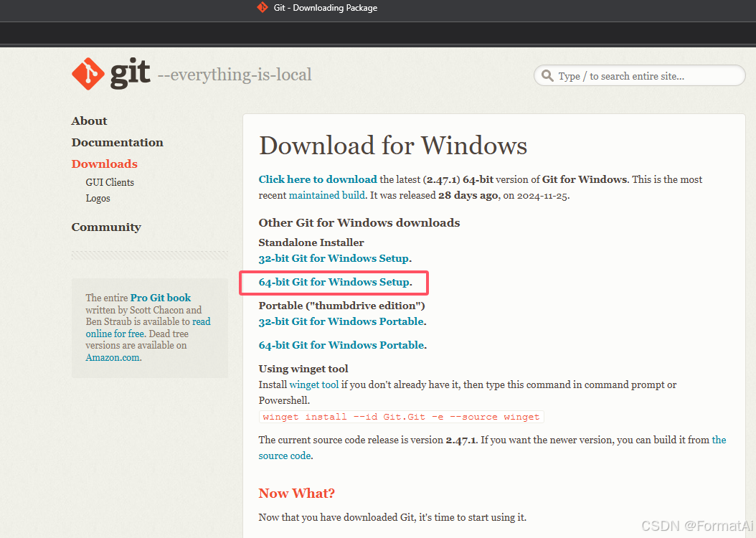The height and width of the screenshot is (538, 756).
Task: Click the Git favicon in browser tab
Action: pyautogui.click(x=263, y=7)
